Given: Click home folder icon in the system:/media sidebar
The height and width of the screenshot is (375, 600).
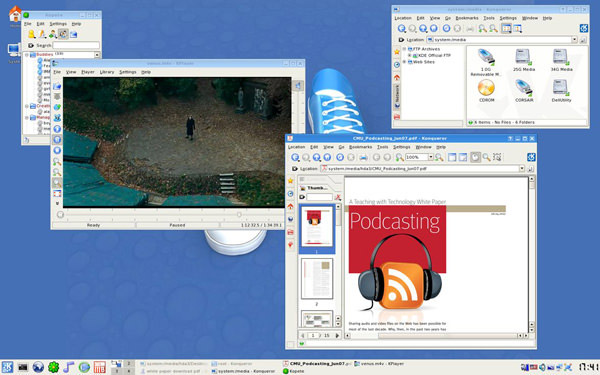Looking at the screenshot, I should (397, 77).
